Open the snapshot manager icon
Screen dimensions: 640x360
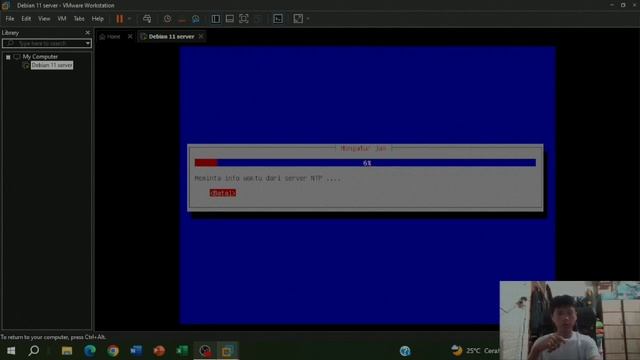pyautogui.click(x=196, y=19)
